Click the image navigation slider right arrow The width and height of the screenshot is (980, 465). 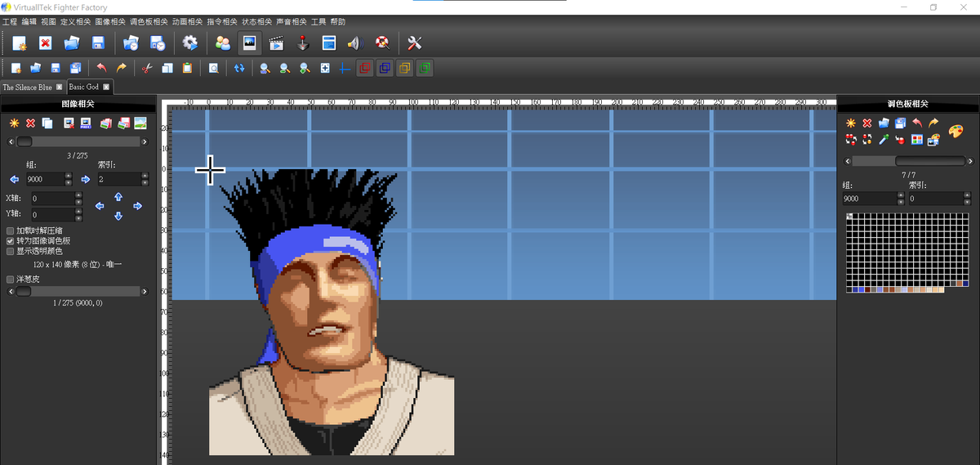pyautogui.click(x=145, y=141)
